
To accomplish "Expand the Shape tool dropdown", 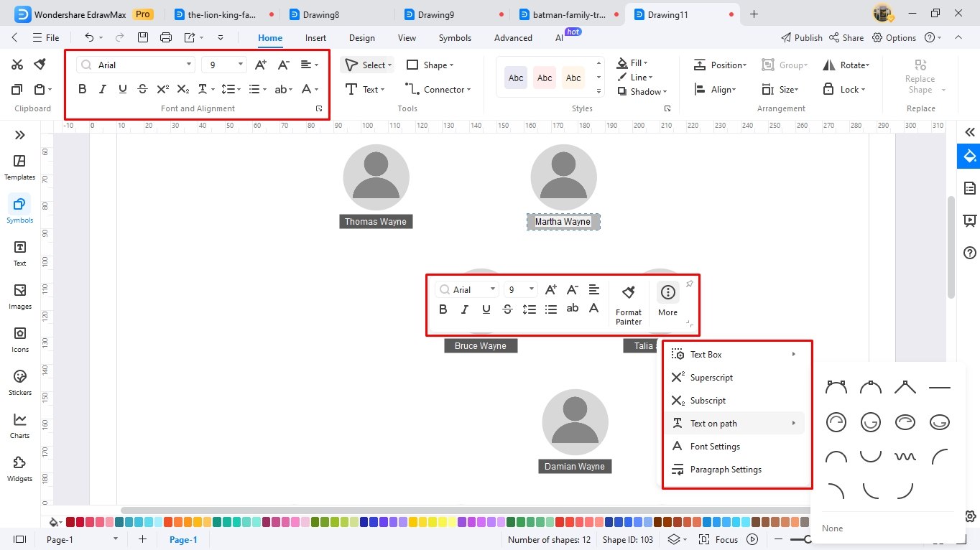I will click(451, 65).
